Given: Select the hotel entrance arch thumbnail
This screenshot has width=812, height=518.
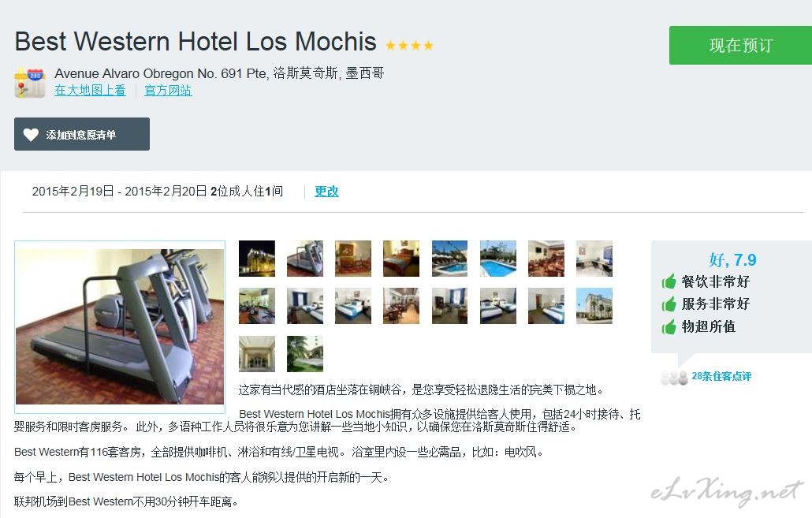Looking at the screenshot, I should [257, 354].
